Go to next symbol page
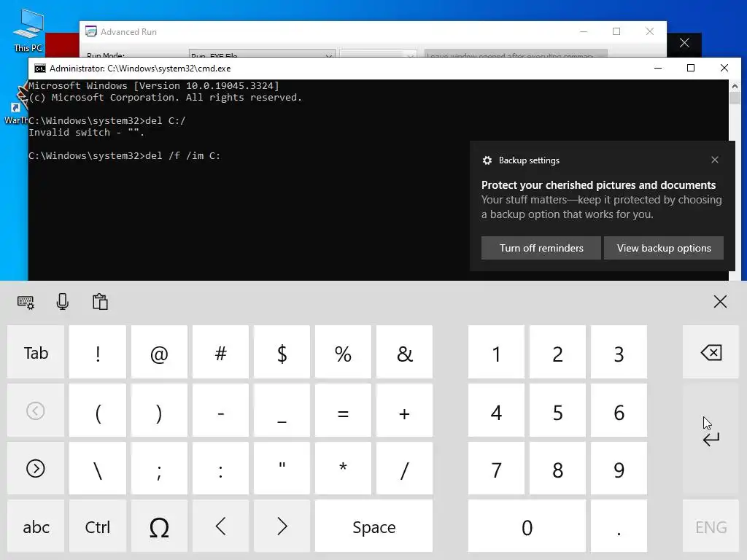This screenshot has width=747, height=560. coord(36,469)
